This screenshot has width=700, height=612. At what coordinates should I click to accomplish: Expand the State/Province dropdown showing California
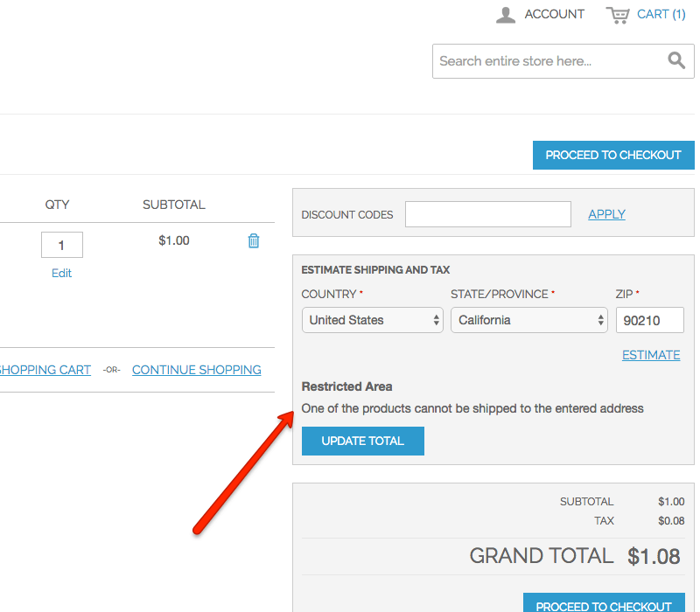pyautogui.click(x=528, y=320)
